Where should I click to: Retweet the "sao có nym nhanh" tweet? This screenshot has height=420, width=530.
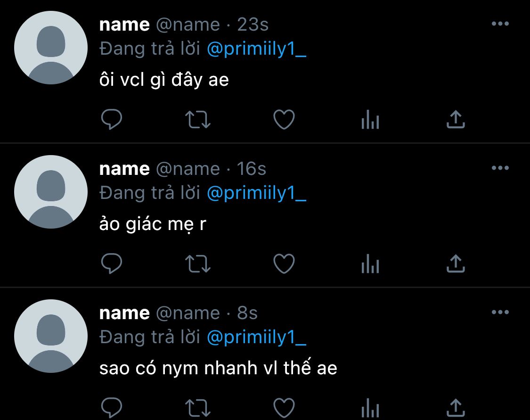pos(198,408)
